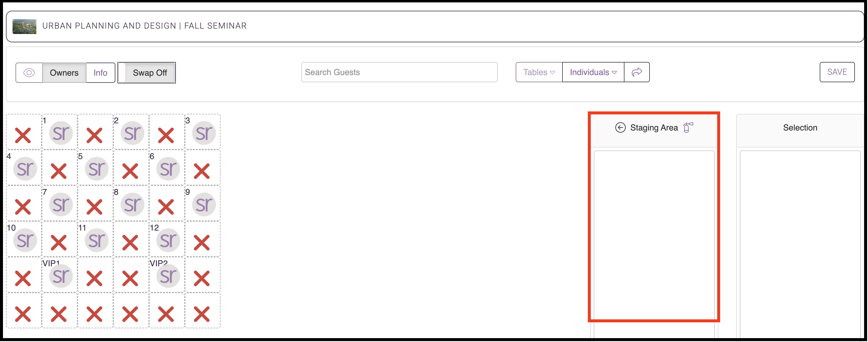Select table 8 icon

pyautogui.click(x=132, y=204)
